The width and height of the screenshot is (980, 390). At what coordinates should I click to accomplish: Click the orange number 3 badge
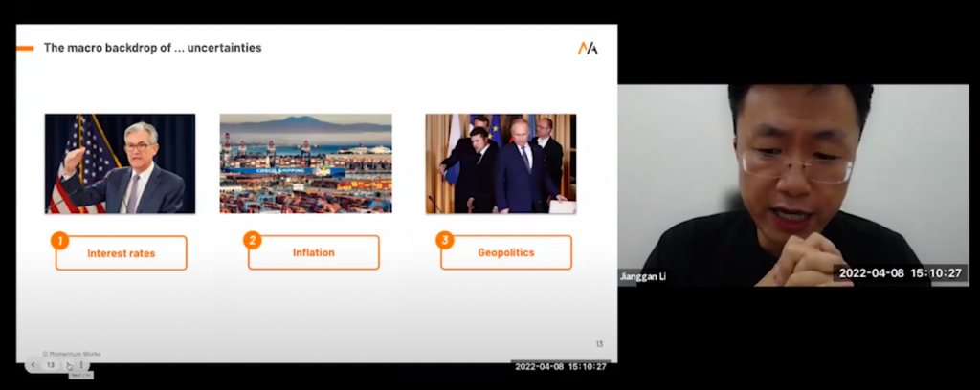(x=444, y=240)
